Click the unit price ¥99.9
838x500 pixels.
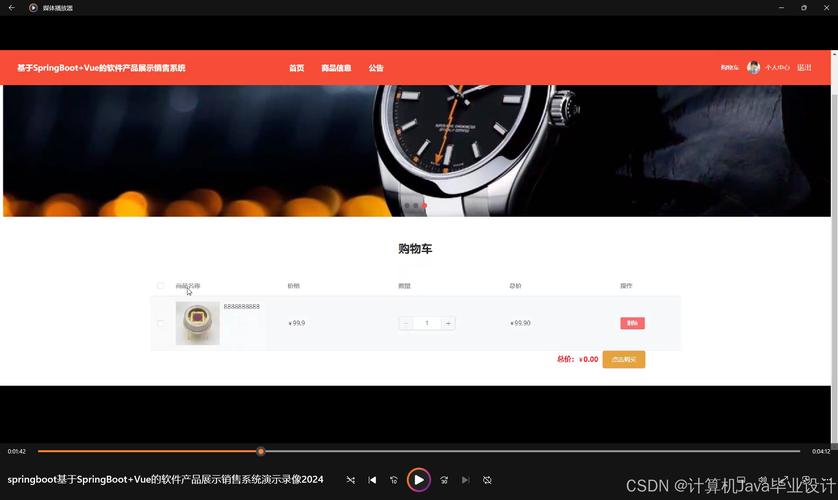click(297, 323)
